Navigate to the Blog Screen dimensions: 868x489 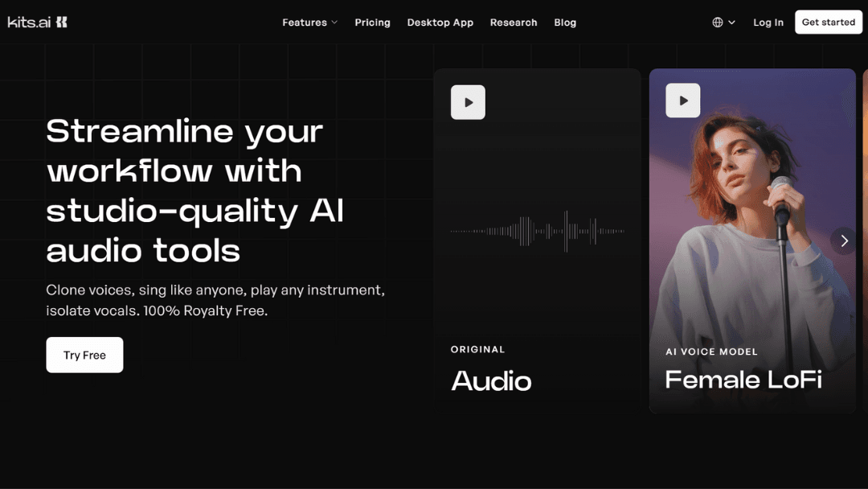pos(565,23)
